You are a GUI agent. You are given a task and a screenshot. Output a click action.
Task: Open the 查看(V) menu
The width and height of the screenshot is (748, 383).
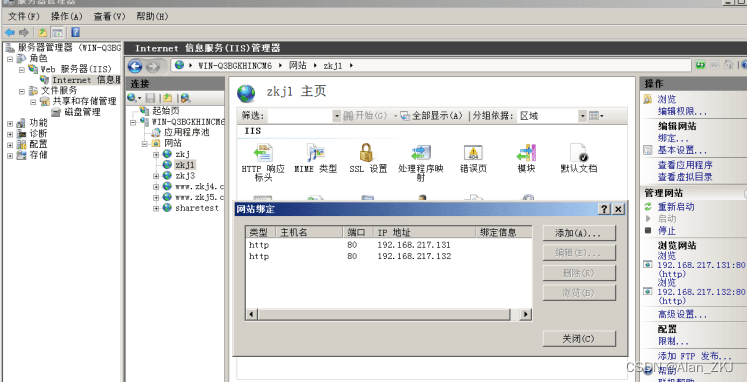109,17
